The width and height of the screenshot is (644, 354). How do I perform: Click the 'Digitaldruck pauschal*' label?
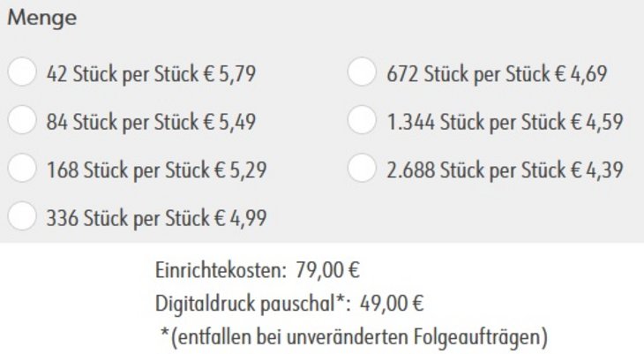[x=252, y=305]
